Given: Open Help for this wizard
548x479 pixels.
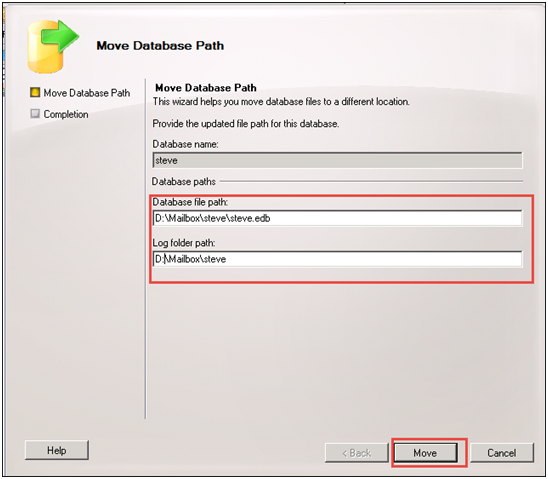Looking at the screenshot, I should click(x=57, y=450).
